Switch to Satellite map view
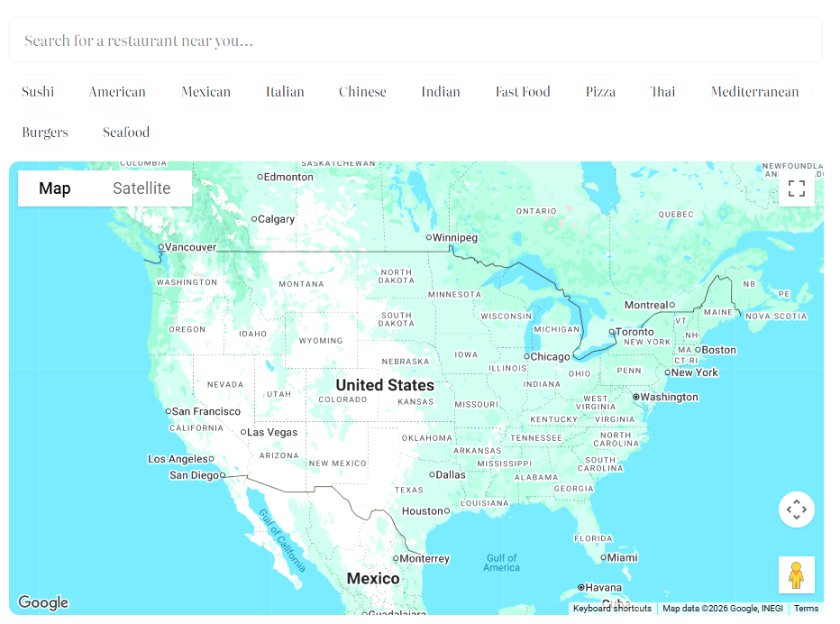840x624 pixels. coord(142,188)
